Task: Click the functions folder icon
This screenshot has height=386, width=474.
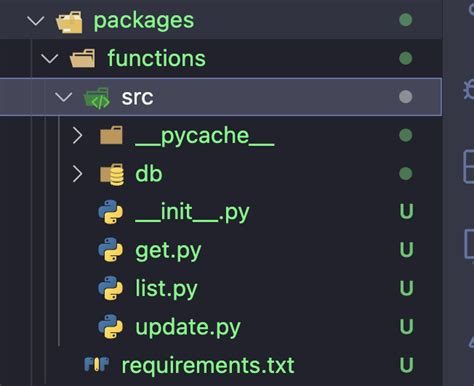Action: point(82,58)
